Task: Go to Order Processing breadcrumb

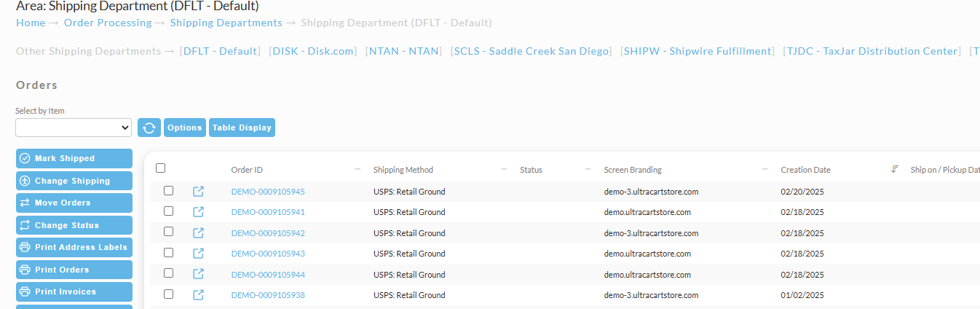Action: click(x=108, y=23)
